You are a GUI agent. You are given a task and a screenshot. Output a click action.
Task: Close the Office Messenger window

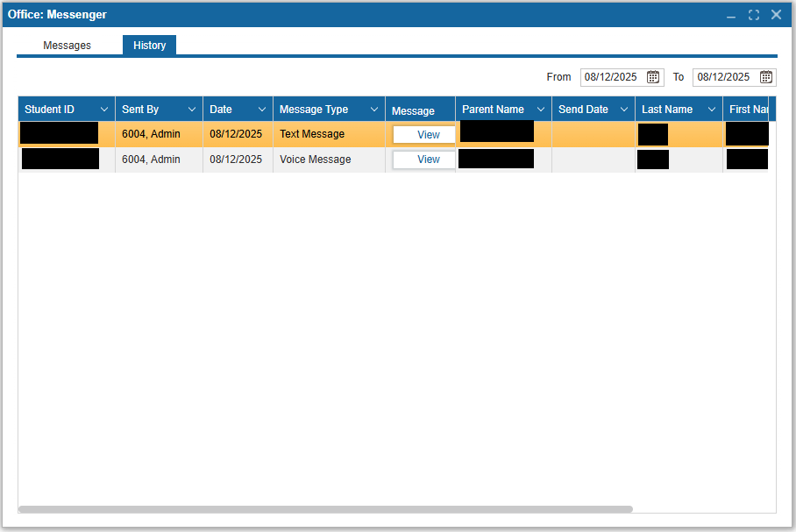[x=776, y=15]
